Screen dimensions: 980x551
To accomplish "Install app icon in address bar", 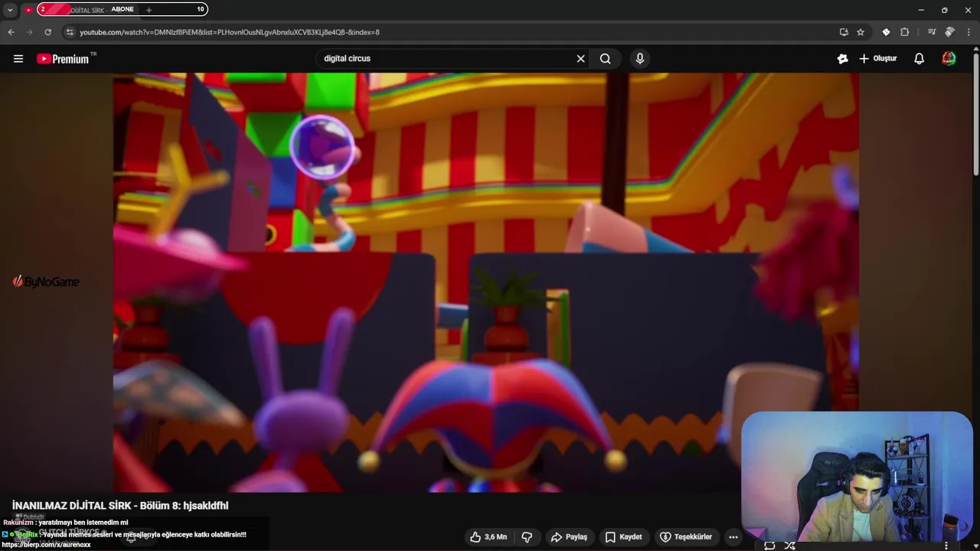I will (x=844, y=32).
